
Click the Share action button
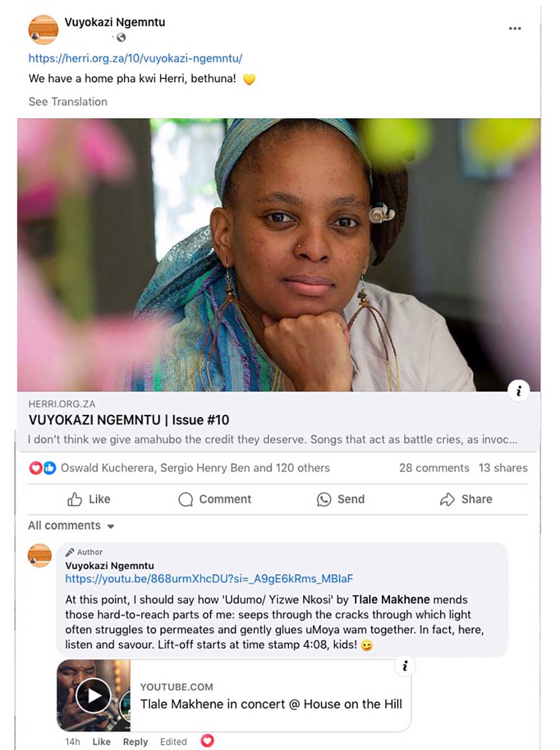(x=466, y=499)
